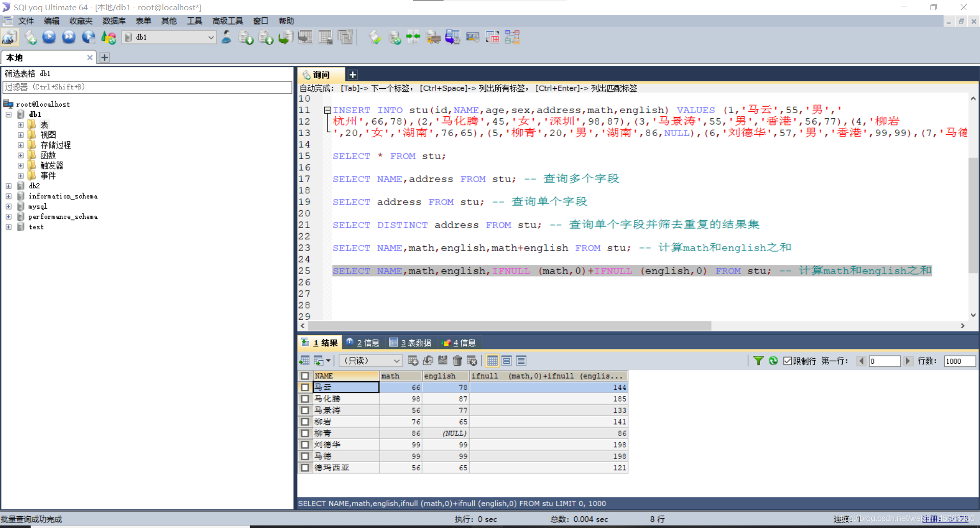980x528 pixels.
Task: Add a new query tab with plus button
Action: pyautogui.click(x=353, y=75)
